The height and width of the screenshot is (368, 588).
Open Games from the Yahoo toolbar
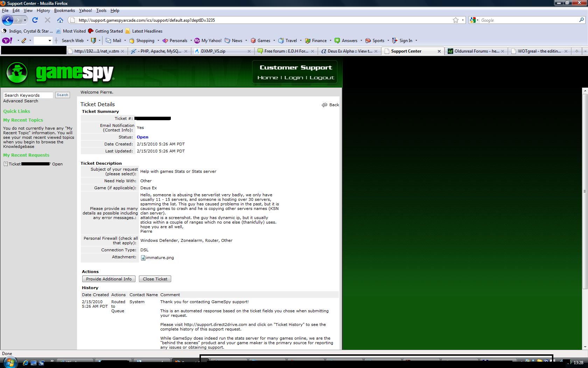pos(260,40)
